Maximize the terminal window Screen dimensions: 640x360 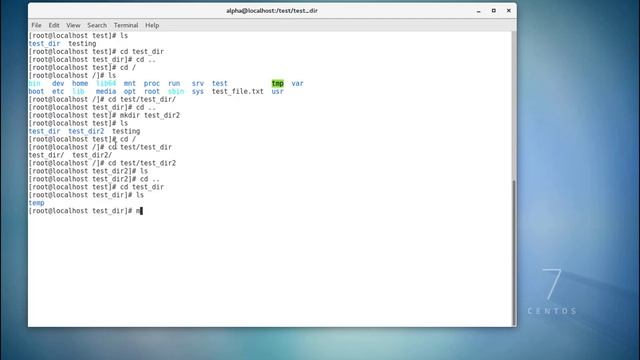(493, 11)
